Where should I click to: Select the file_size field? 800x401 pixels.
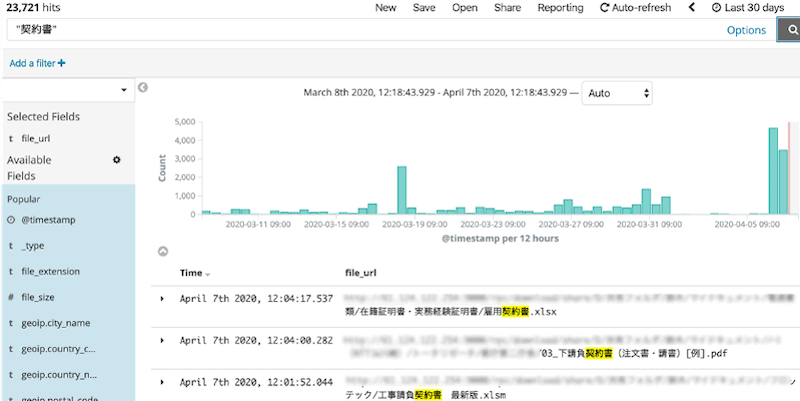pos(38,297)
